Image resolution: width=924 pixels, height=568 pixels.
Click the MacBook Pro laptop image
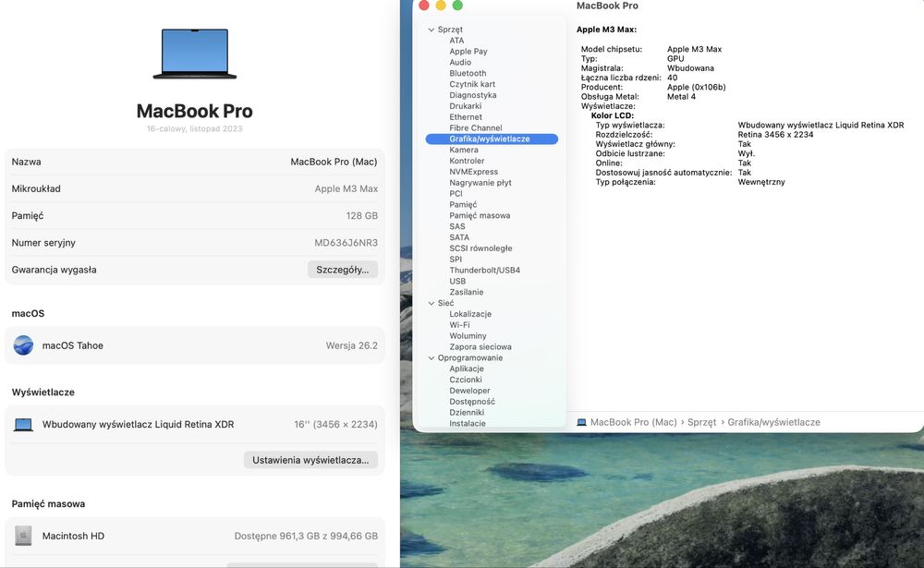[194, 54]
